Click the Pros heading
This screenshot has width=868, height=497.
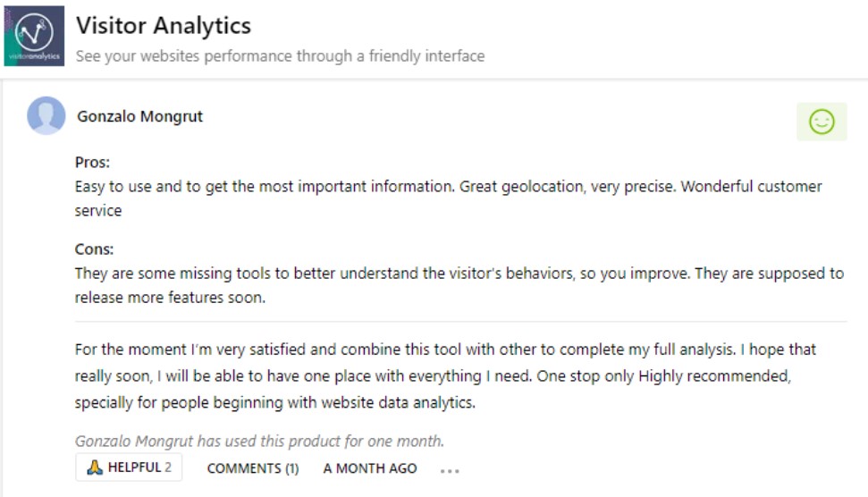click(92, 164)
